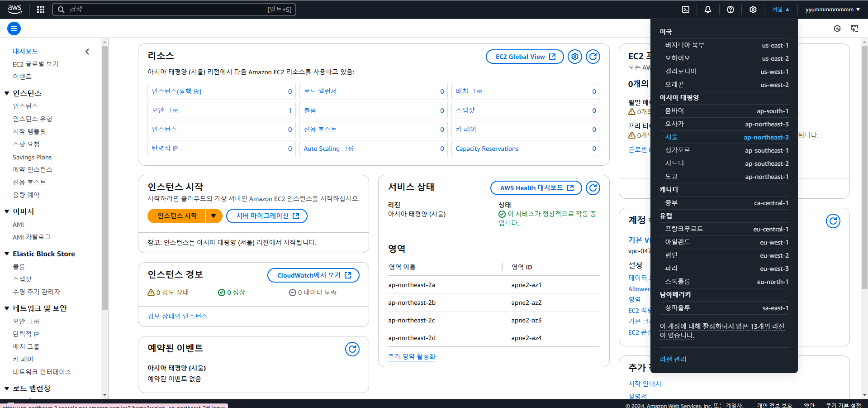Select 싱가포르 ap-southeast-1 region

[x=724, y=150]
